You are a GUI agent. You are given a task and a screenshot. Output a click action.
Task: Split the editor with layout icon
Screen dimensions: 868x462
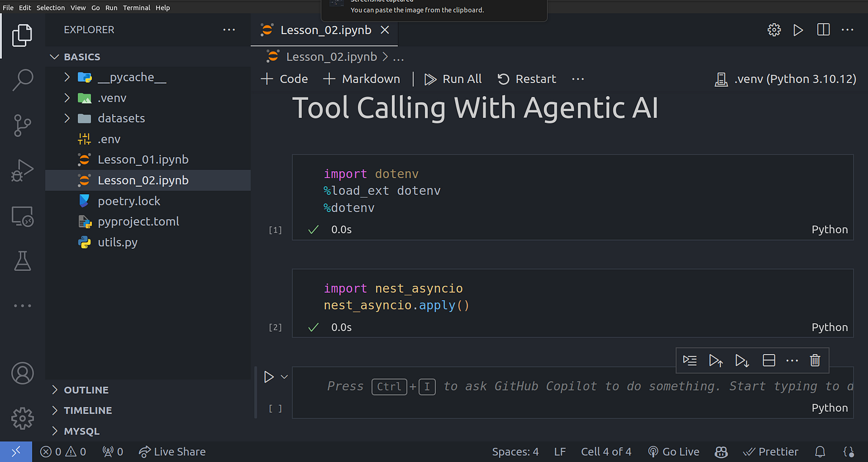(823, 30)
